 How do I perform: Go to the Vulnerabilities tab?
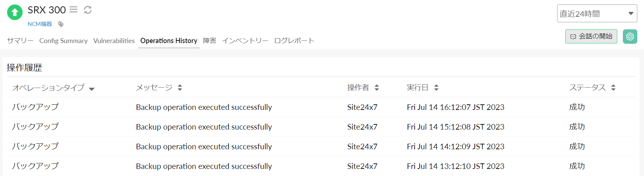point(114,41)
